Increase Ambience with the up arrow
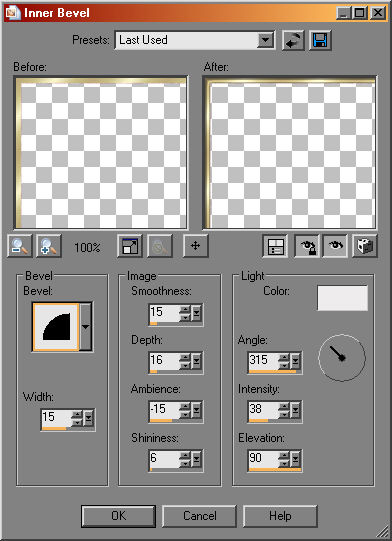Image resolution: width=392 pixels, height=541 pixels. click(186, 406)
